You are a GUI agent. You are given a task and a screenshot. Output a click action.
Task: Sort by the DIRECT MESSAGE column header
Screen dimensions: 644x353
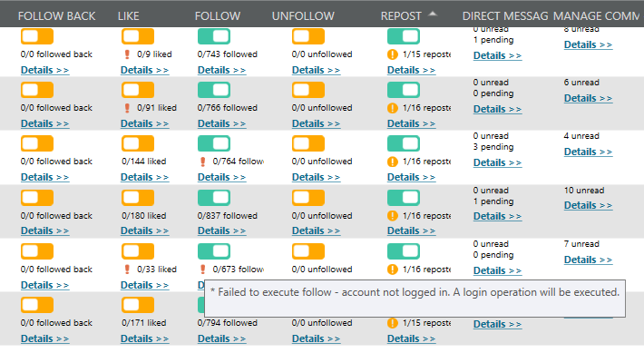pyautogui.click(x=505, y=16)
